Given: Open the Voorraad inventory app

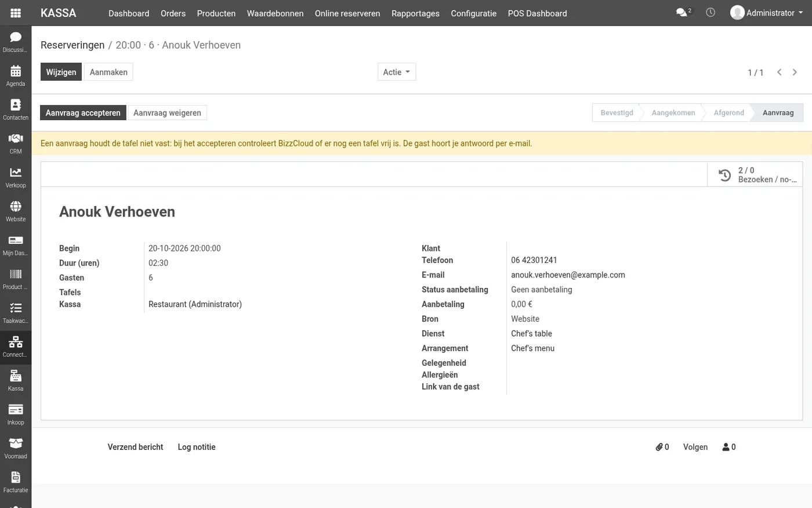Looking at the screenshot, I should 16,449.
